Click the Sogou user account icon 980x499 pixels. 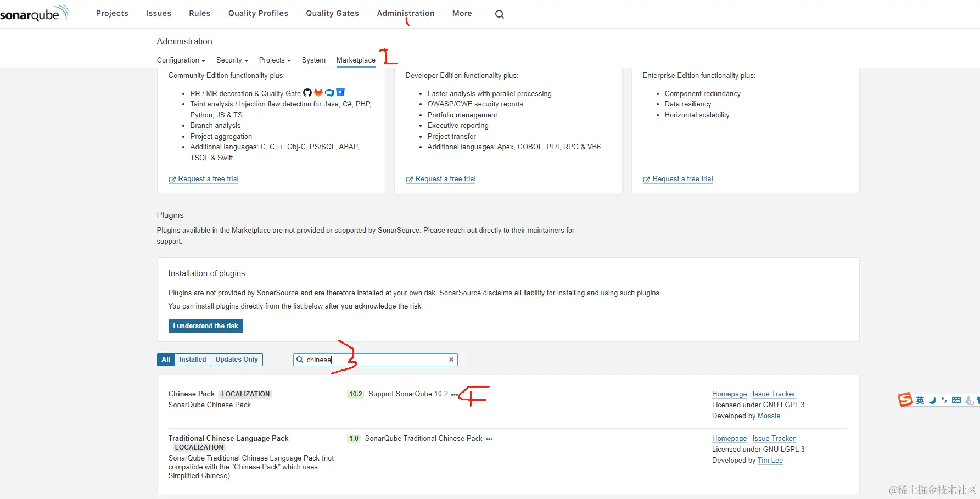point(970,401)
